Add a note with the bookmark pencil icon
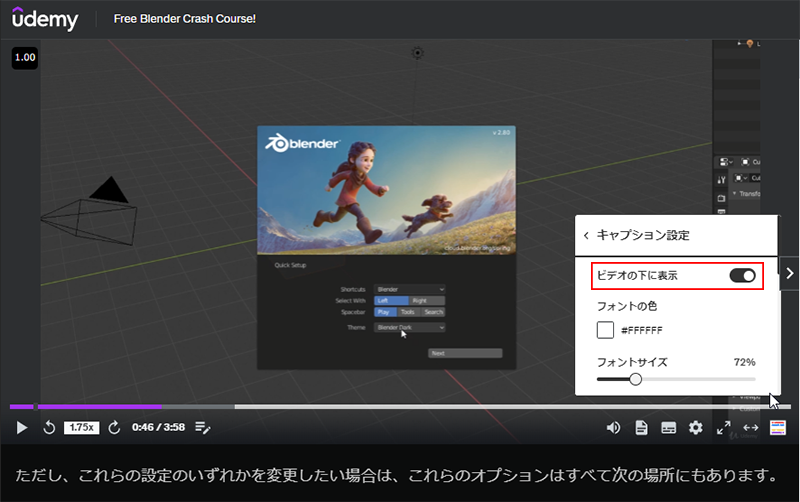Viewport: 800px width, 502px height. (203, 428)
